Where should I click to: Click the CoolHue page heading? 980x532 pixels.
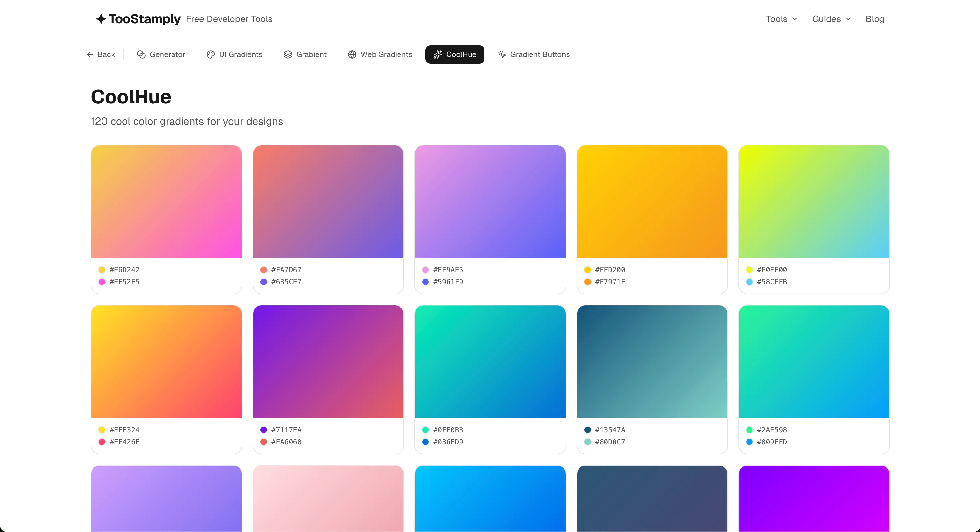click(x=131, y=97)
